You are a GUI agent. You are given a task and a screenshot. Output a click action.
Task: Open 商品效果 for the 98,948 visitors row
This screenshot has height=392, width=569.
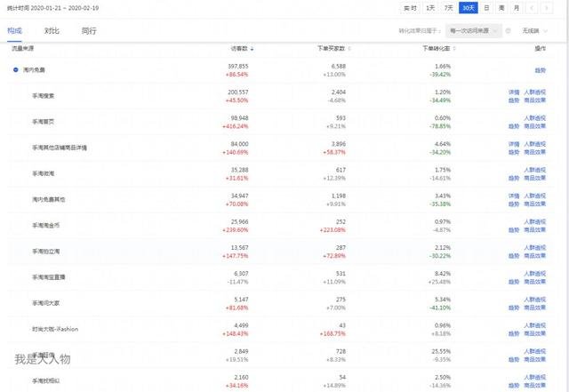coord(534,126)
